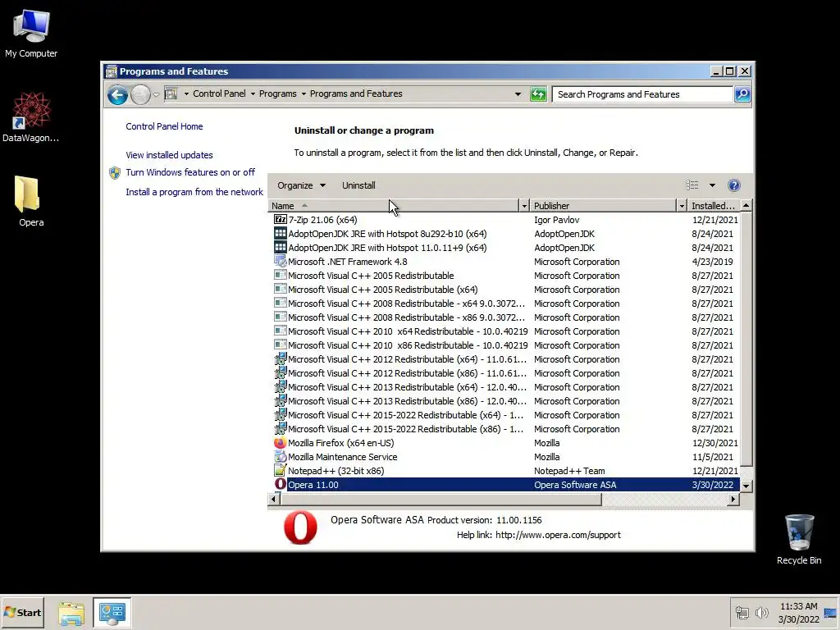This screenshot has height=630, width=840.
Task: Open the help question mark icon
Action: (734, 185)
